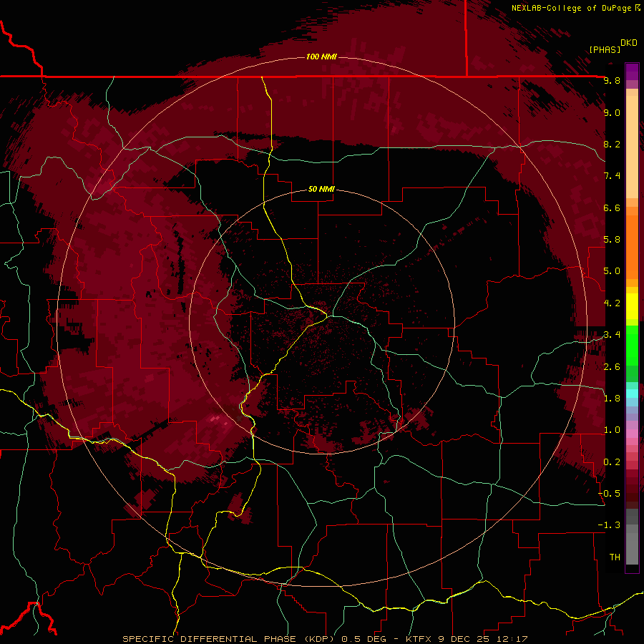Select the 4.2 legend value
The height and width of the screenshot is (644, 644).
[x=612, y=303]
